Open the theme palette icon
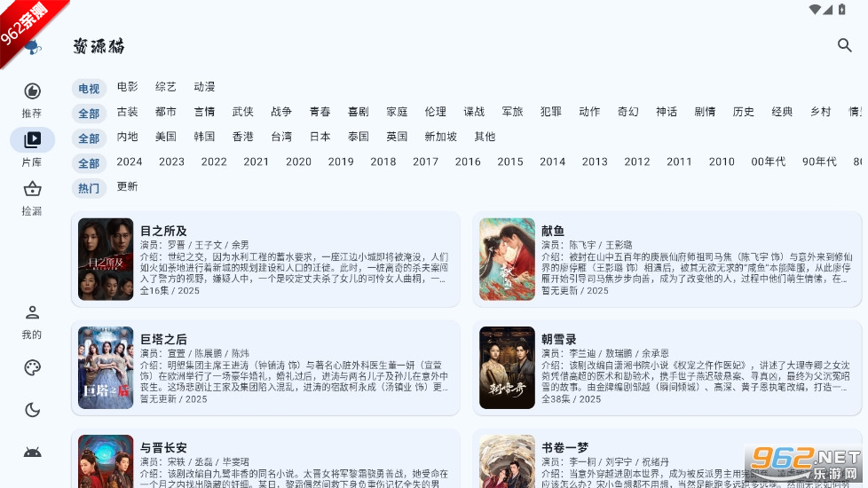This screenshot has height=488, width=868. click(x=32, y=367)
